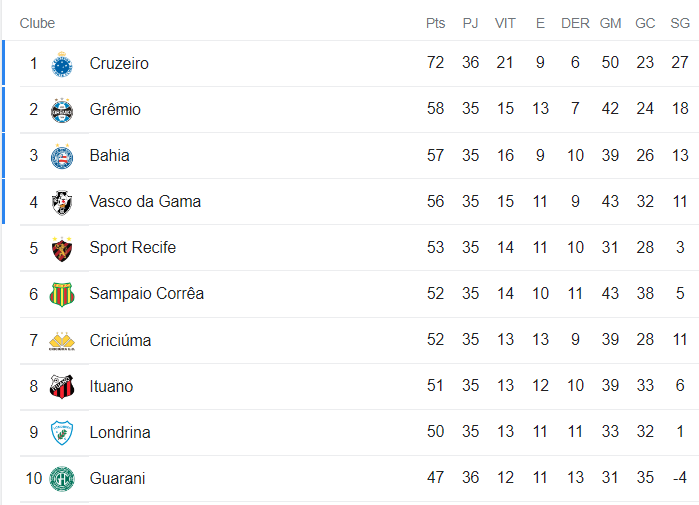Select the Vasco da Gama team name

(145, 202)
